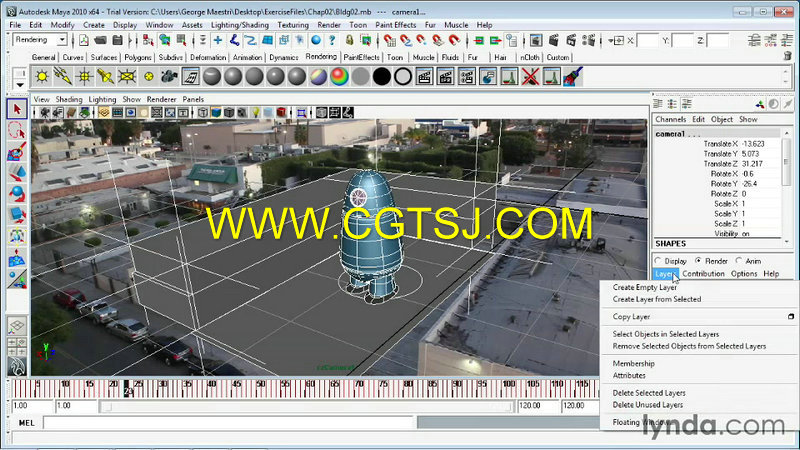
Task: Click the shelf trash can icon
Action: click(x=787, y=56)
